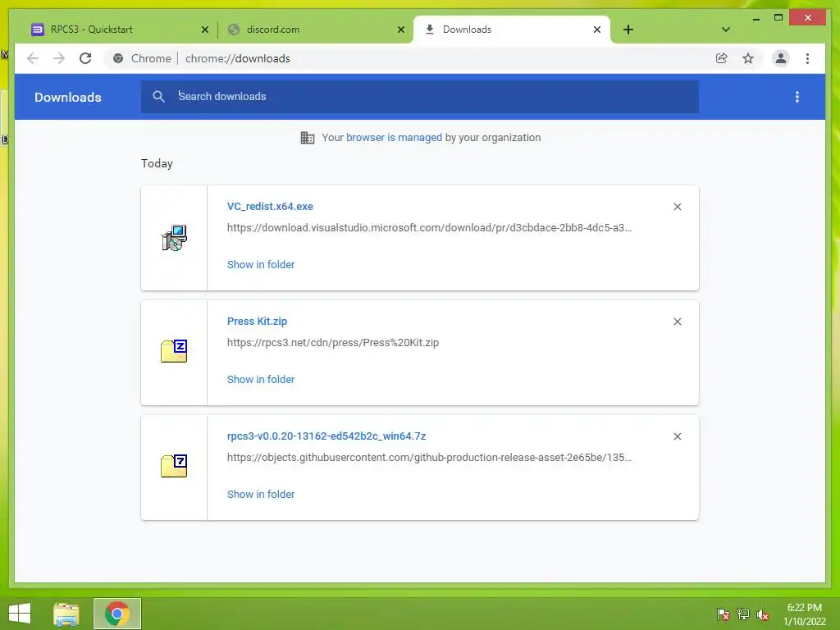The width and height of the screenshot is (840, 630).
Task: Click the network status tray icon
Action: tap(742, 614)
